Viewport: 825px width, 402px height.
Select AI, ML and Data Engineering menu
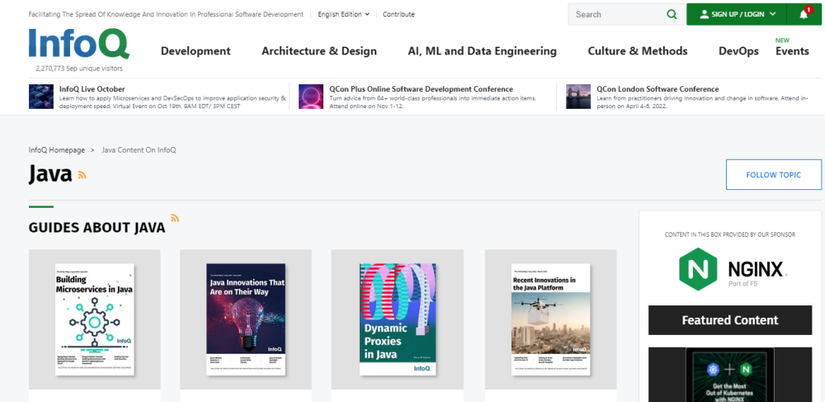click(482, 51)
